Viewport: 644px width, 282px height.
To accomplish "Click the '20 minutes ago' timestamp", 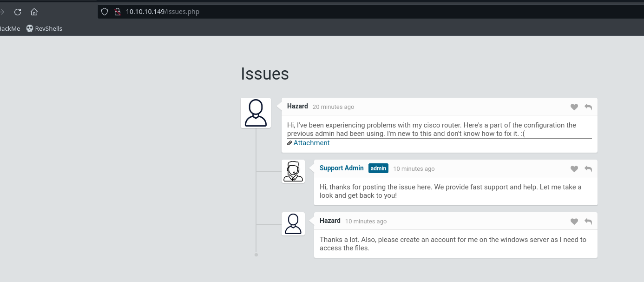I will 333,107.
